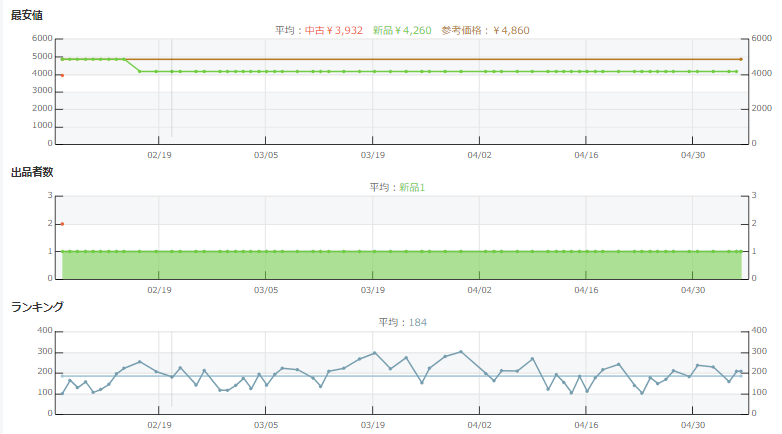Click 04/30 on the ranking chart axis
Screen dimensions: 782x434
[x=693, y=425]
